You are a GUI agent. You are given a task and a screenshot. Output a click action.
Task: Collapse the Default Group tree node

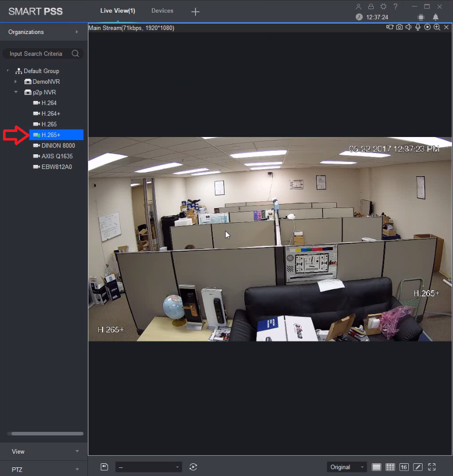[x=8, y=71]
